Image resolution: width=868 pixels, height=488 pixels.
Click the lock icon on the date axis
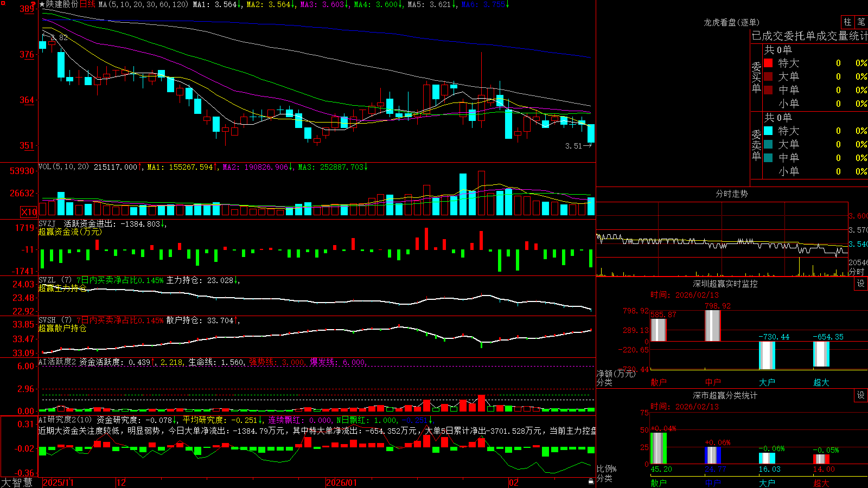point(591,481)
